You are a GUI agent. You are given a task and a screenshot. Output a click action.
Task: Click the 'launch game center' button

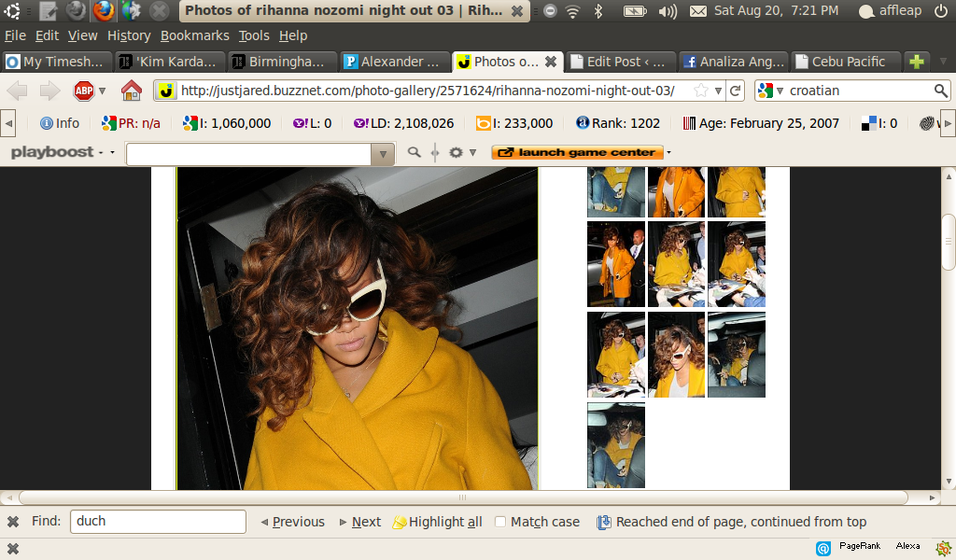click(577, 152)
